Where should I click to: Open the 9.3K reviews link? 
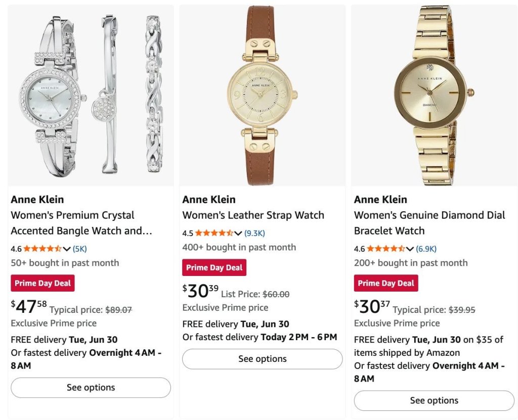254,233
